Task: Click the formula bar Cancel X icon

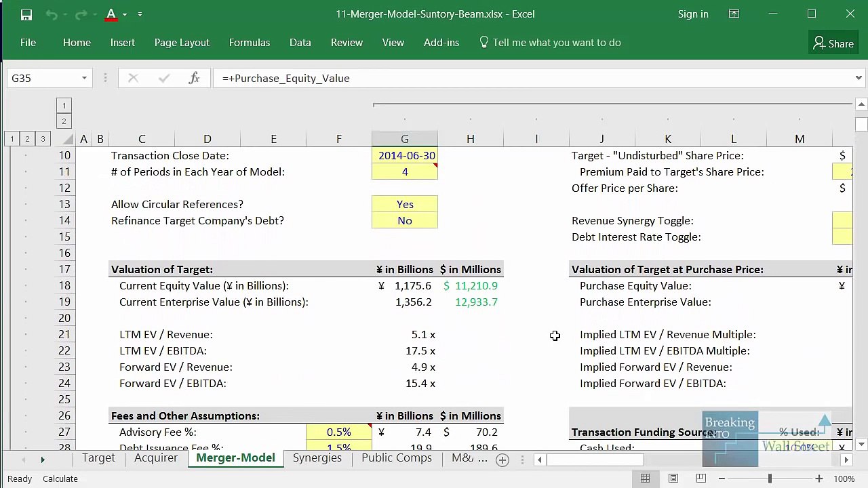Action: [133, 78]
